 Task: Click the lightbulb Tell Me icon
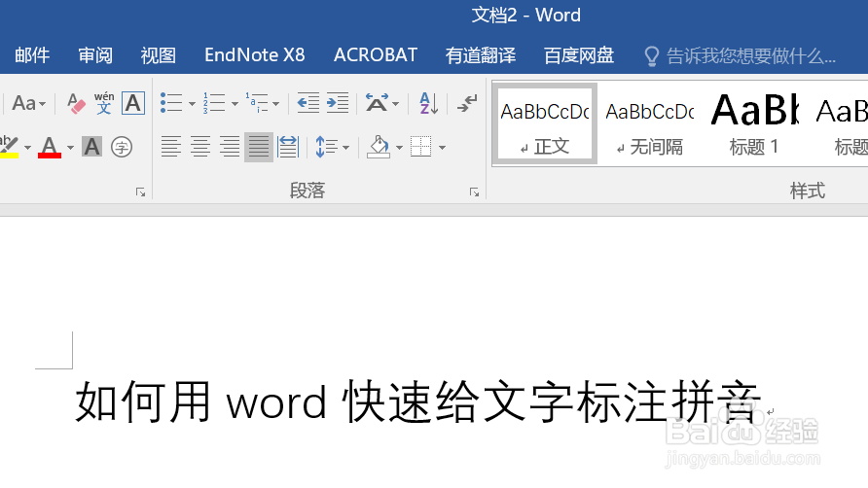[x=652, y=55]
